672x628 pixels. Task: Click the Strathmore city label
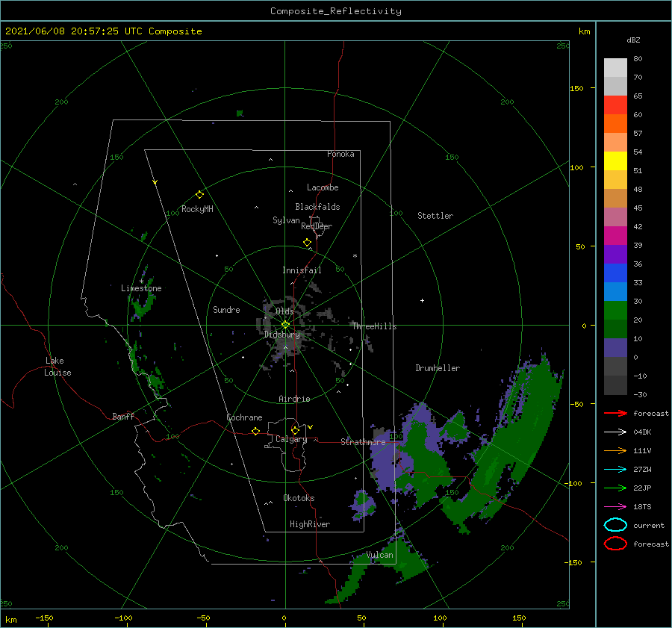[363, 442]
